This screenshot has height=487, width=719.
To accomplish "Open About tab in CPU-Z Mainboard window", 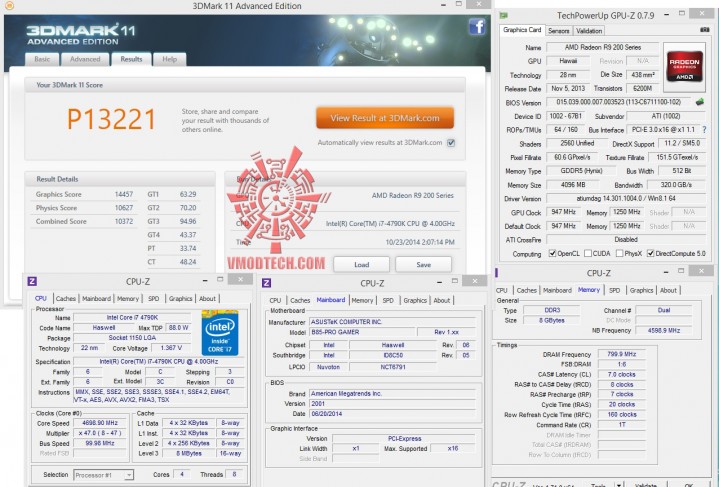I will [x=442, y=300].
